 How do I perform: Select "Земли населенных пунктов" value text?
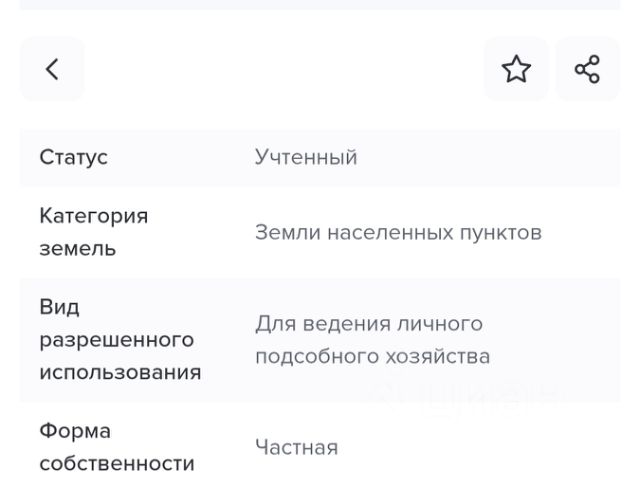pos(398,233)
